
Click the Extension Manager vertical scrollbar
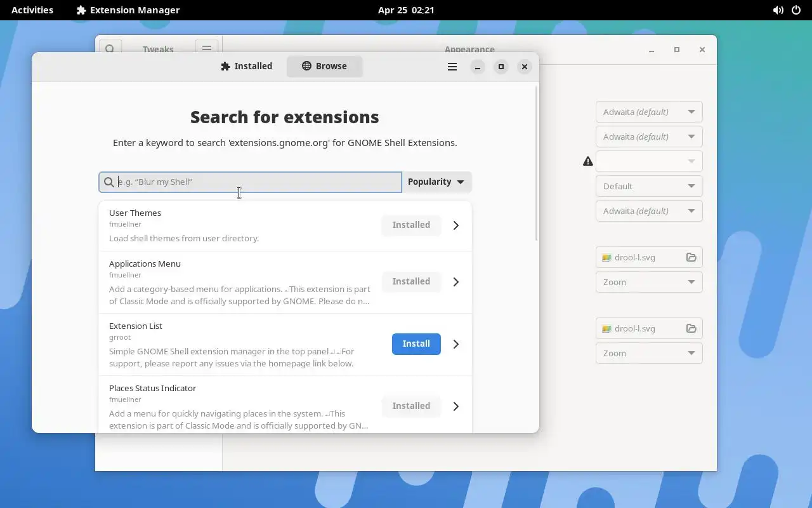pos(537,164)
